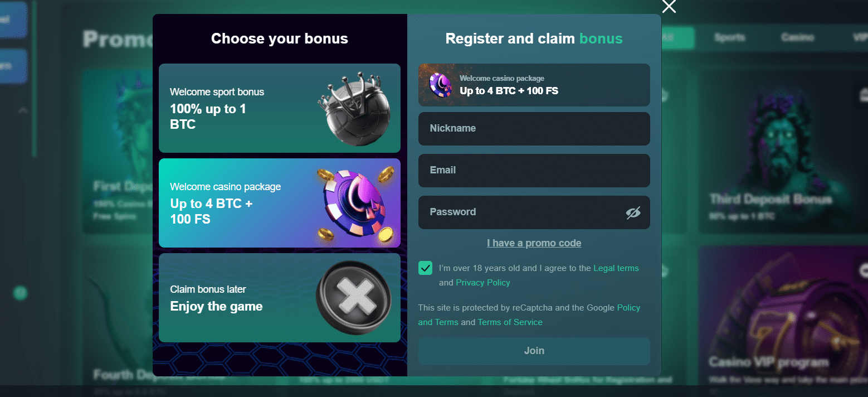Uncheck the over 18 agreement checkbox
Screen dimensions: 868x397
pos(425,268)
